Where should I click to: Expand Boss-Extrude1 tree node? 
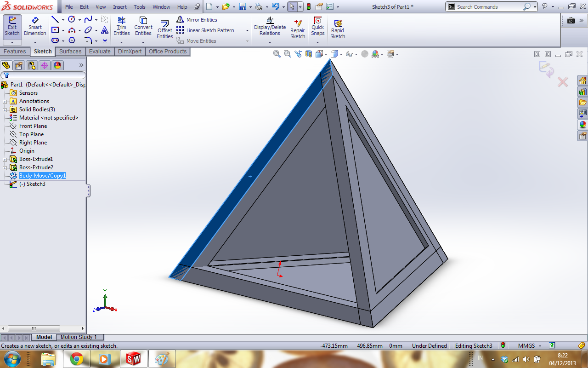coord(5,159)
